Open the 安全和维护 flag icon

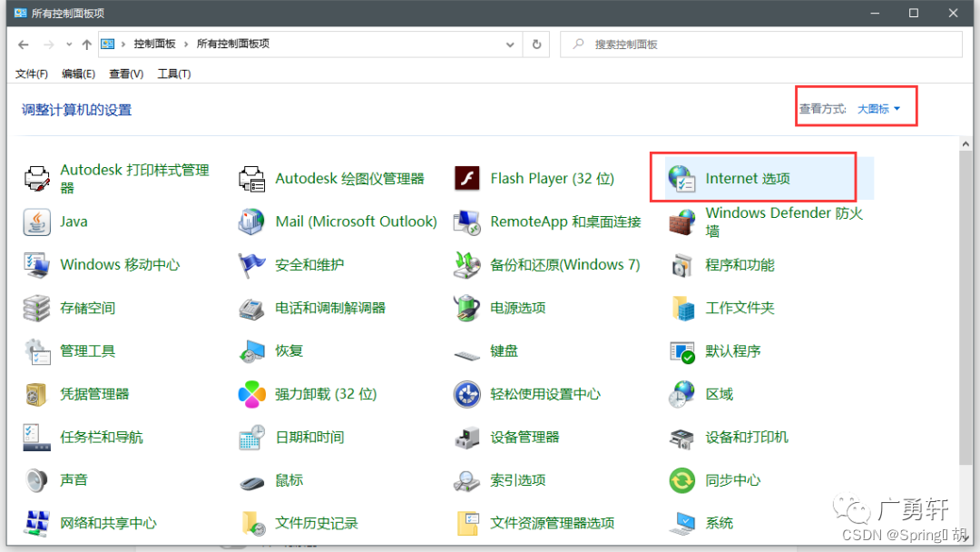(252, 265)
